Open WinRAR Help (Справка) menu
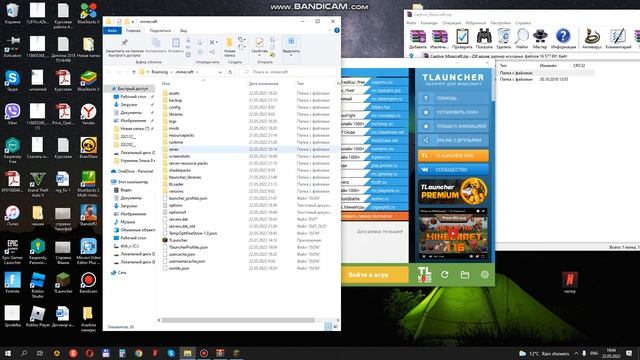Image resolution: width=640 pixels, height=360 pixels. click(x=523, y=23)
